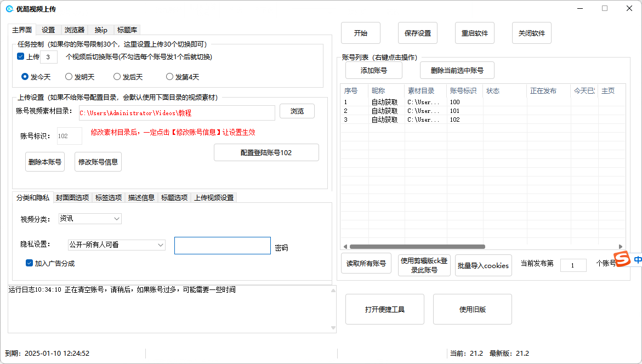Image resolution: width=642 pixels, height=364 pixels.
Task: Click the 到期 expiry date in status bar
Action: [47, 354]
